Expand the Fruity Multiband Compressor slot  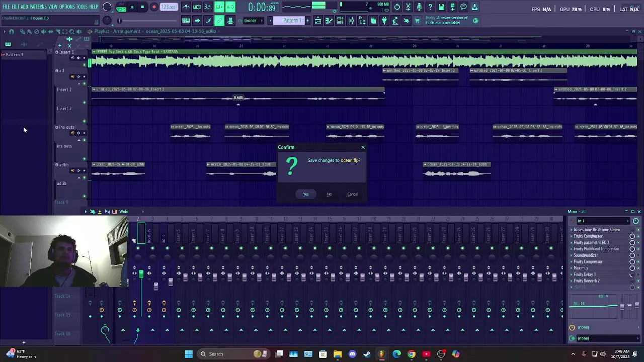point(572,249)
